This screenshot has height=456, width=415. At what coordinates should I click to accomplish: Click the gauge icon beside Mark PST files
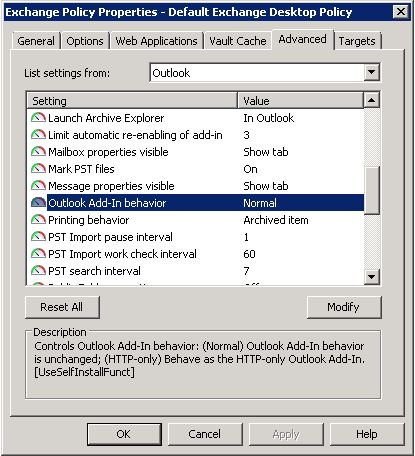(38, 169)
